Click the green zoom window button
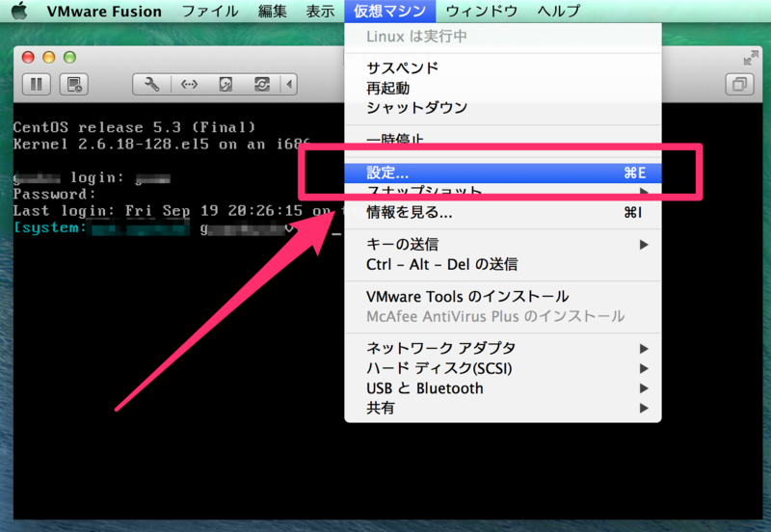This screenshot has width=771, height=532. click(x=69, y=58)
